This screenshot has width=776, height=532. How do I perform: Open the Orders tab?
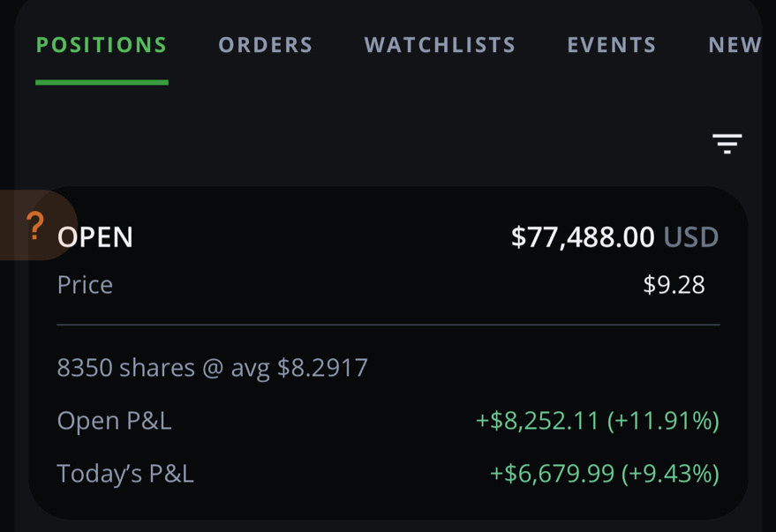click(x=266, y=45)
